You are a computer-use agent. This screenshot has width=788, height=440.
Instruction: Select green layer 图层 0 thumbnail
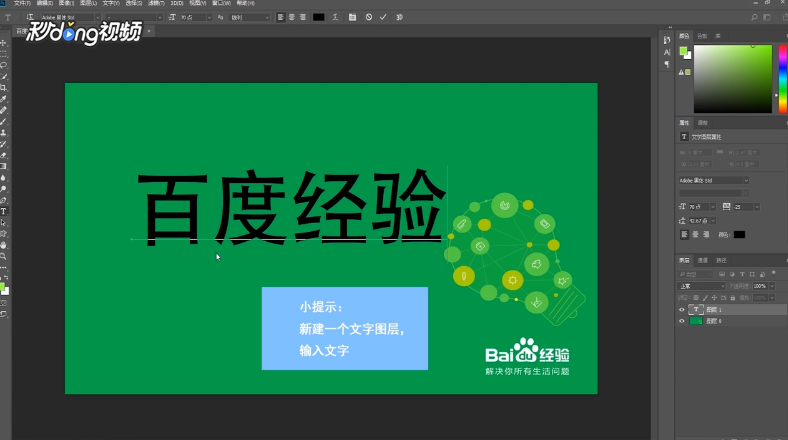(696, 321)
